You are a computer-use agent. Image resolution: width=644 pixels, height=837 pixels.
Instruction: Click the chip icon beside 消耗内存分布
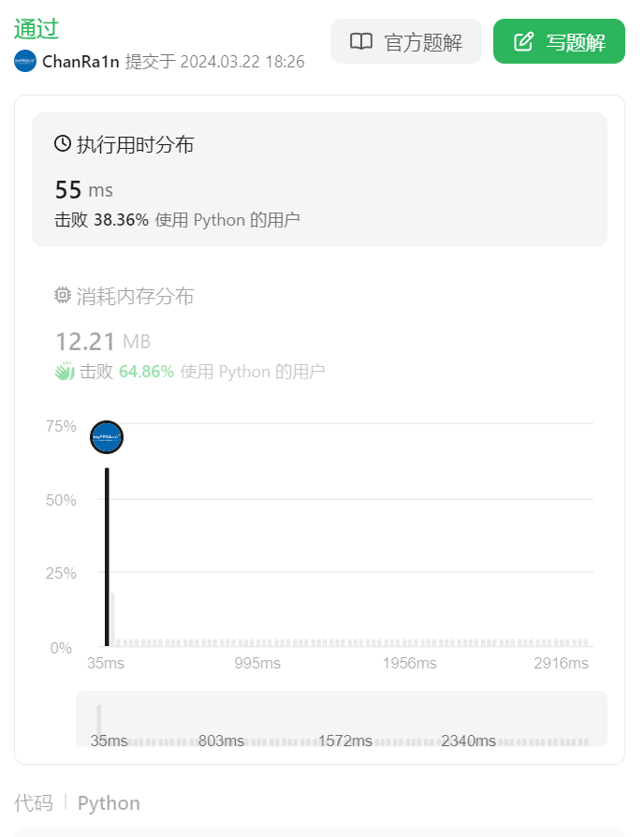pyautogui.click(x=63, y=296)
